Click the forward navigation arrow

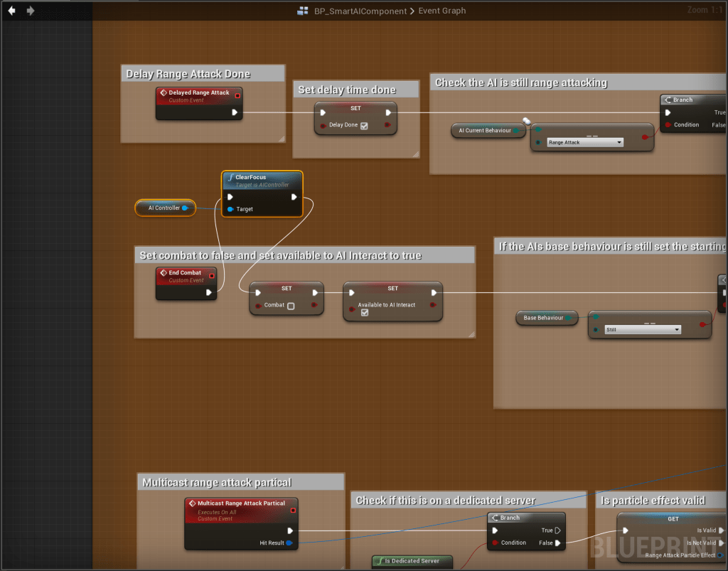[30, 11]
